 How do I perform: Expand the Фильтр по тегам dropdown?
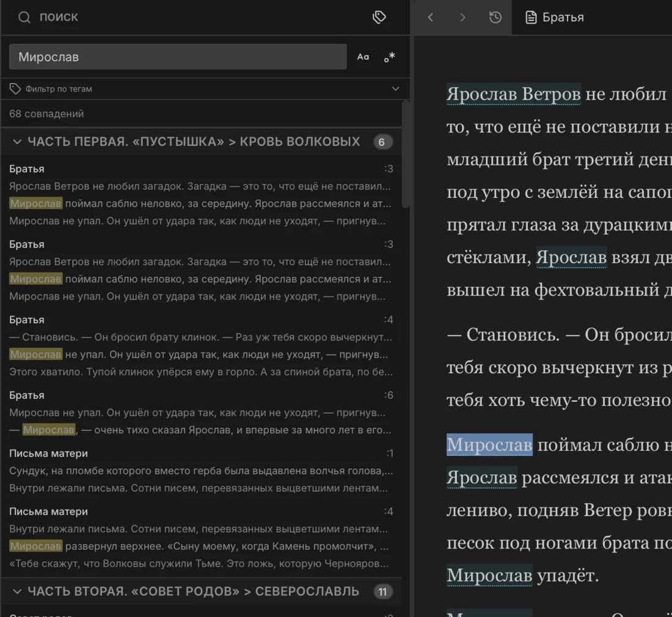(396, 89)
